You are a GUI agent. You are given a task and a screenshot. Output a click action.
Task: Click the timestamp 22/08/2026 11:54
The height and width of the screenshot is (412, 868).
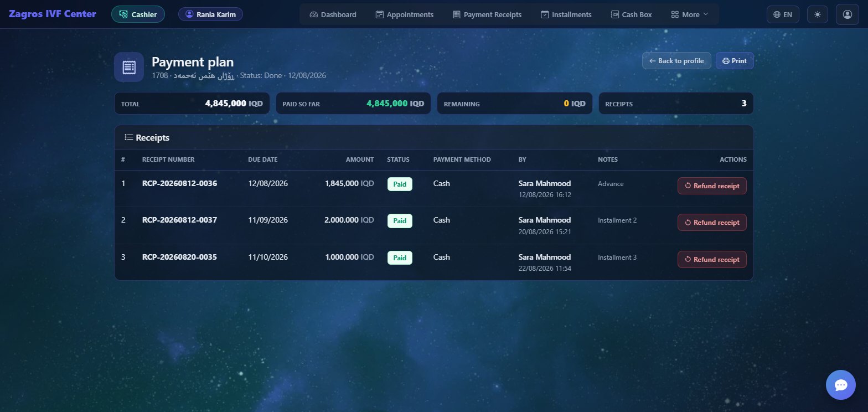pyautogui.click(x=545, y=268)
